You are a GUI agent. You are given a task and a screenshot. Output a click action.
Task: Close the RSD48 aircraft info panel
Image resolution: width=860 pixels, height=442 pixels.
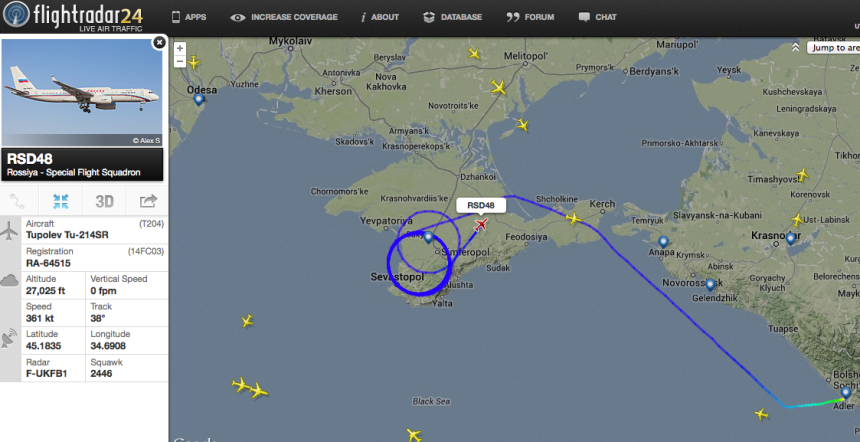click(159, 42)
